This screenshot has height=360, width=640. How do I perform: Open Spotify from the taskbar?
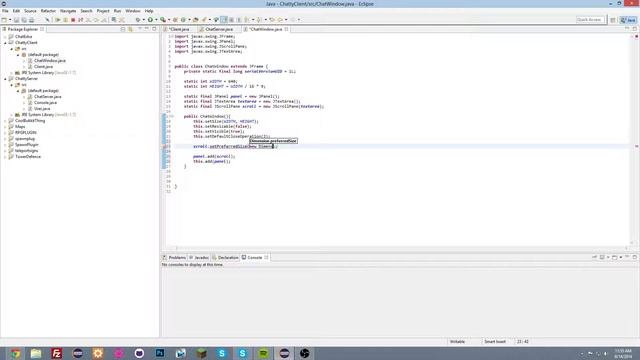263,353
